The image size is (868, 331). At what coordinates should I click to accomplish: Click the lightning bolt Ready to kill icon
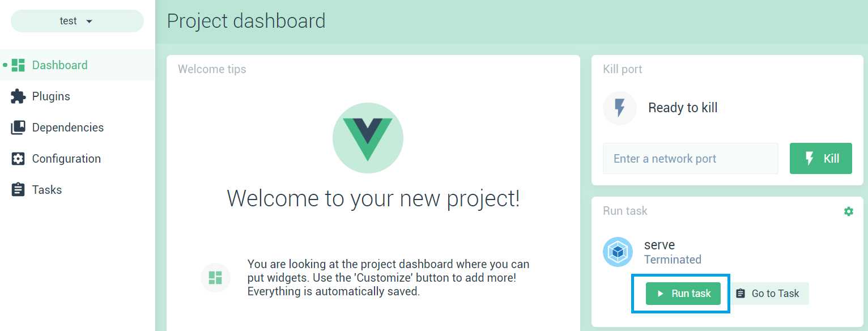pos(619,108)
